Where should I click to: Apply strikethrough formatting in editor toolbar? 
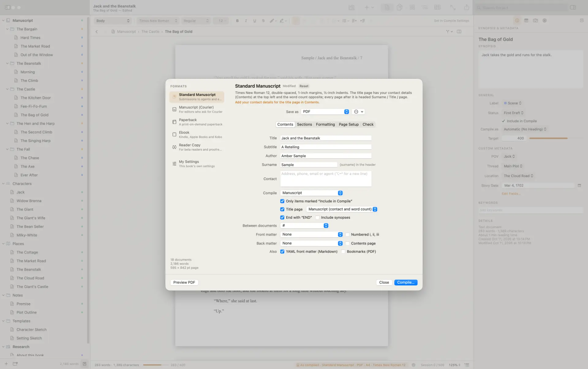coord(263,21)
